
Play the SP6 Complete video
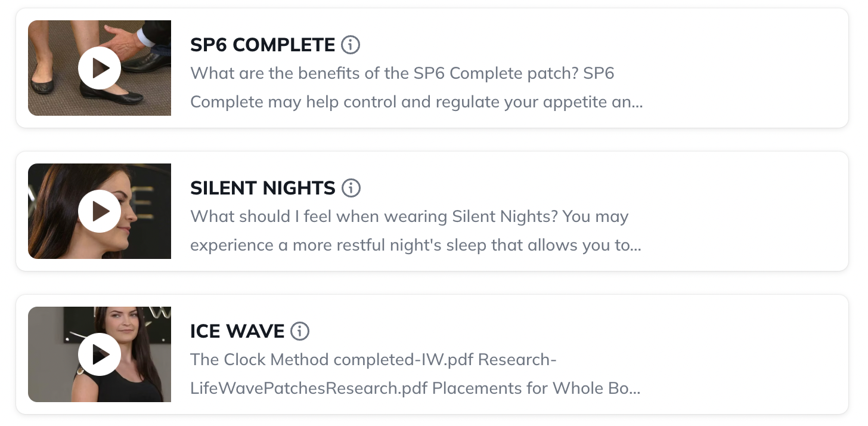100,68
